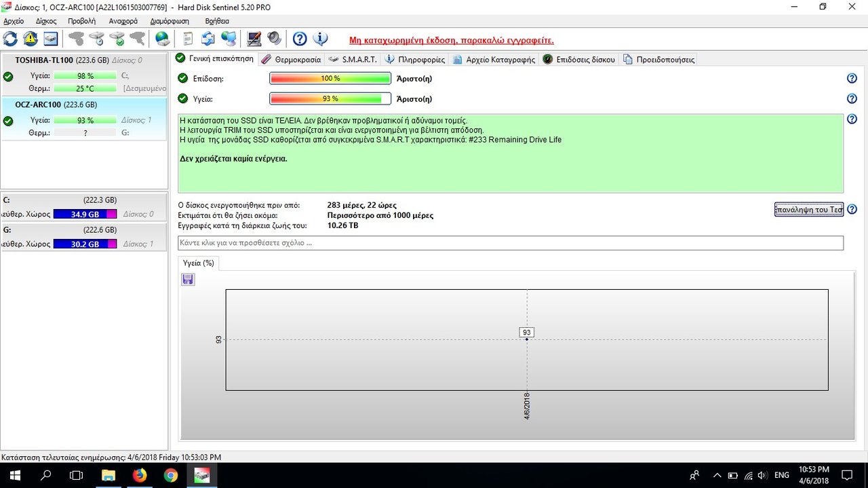Click the 93 data point label on the chart

pyautogui.click(x=527, y=332)
